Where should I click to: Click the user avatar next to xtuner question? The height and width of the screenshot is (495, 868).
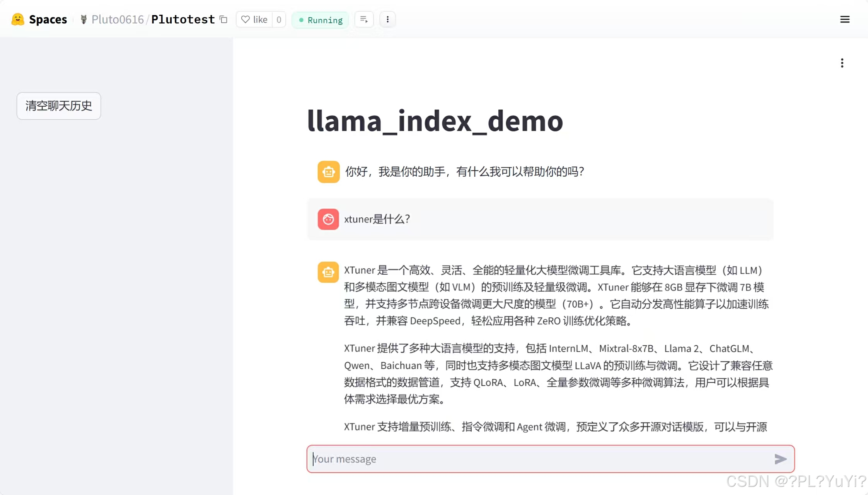tap(328, 219)
